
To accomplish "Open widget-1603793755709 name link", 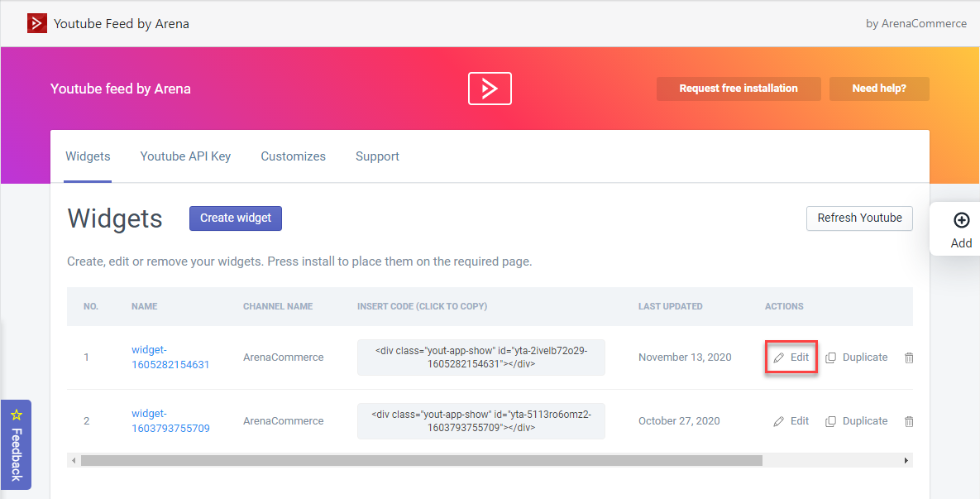I will coord(170,421).
